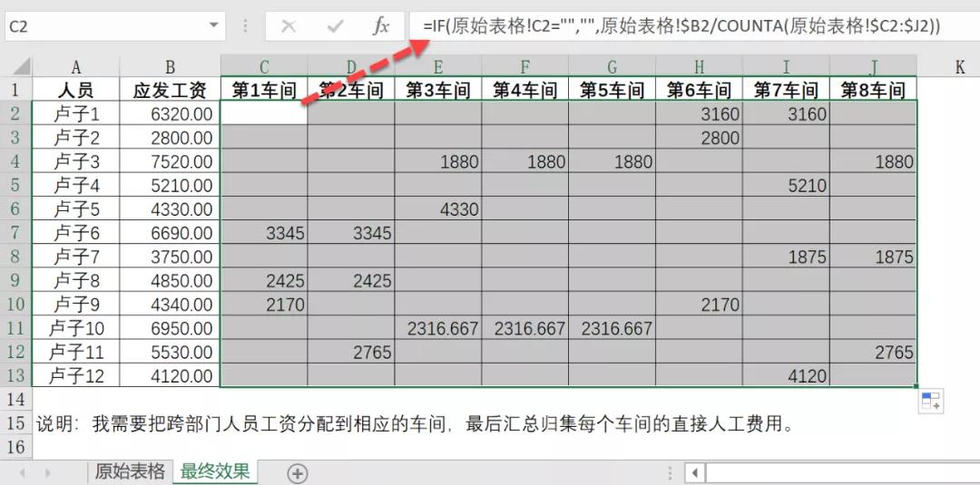Click horizontal scrollbar left arrow
980x485 pixels.
point(694,472)
